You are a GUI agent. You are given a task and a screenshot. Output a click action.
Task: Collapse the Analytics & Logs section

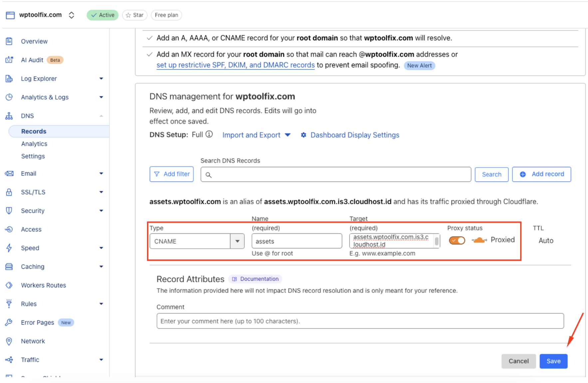tap(101, 97)
